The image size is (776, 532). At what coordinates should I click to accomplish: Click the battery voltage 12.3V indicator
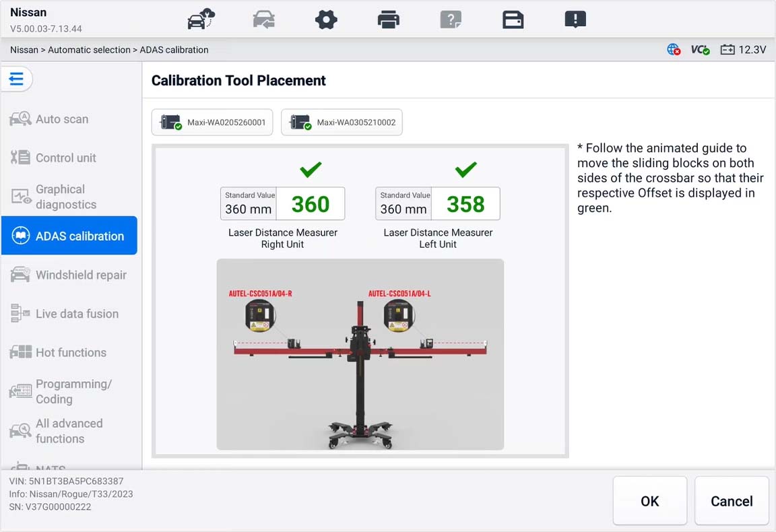(743, 49)
